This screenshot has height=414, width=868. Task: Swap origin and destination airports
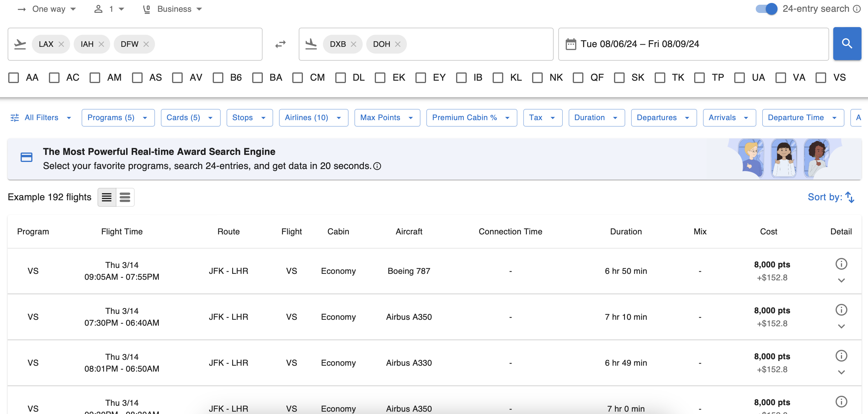click(280, 44)
